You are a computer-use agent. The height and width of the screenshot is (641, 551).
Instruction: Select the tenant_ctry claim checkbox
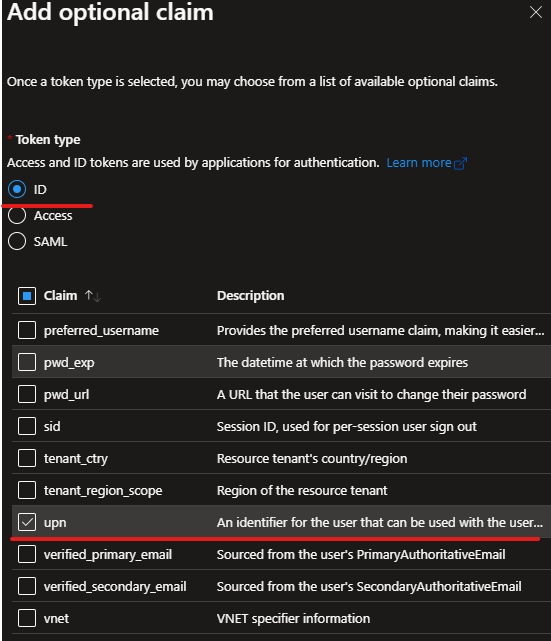coord(27,458)
